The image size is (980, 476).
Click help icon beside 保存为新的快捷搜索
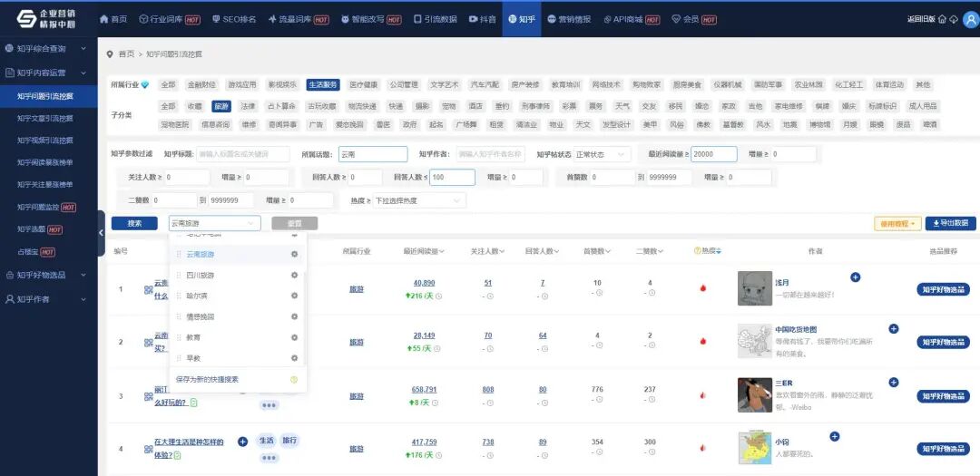(x=294, y=379)
